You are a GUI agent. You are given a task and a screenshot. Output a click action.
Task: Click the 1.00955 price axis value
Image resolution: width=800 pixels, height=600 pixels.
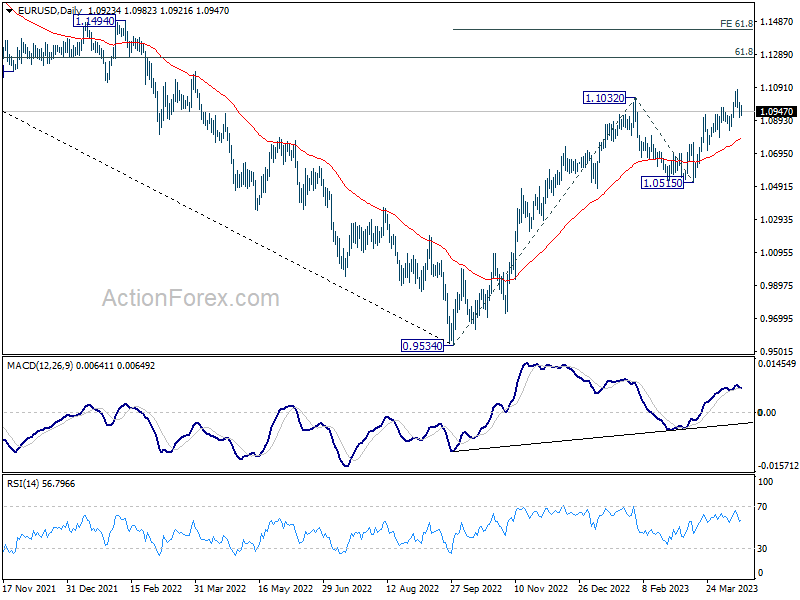[x=777, y=253]
